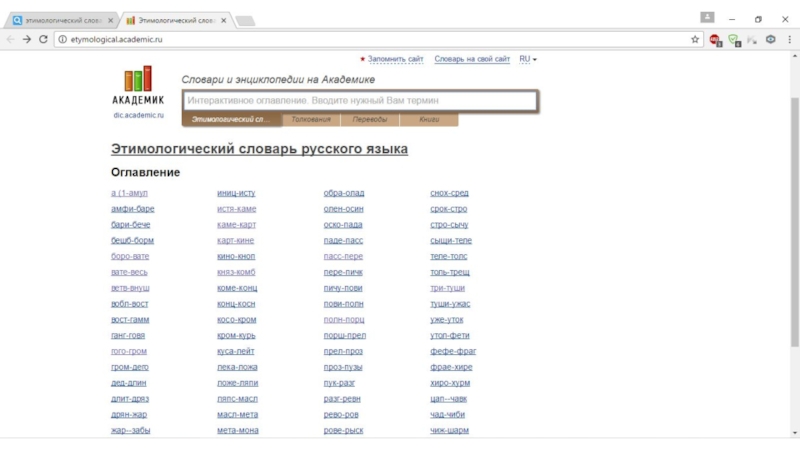Reload the page with refresh icon

(x=43, y=39)
